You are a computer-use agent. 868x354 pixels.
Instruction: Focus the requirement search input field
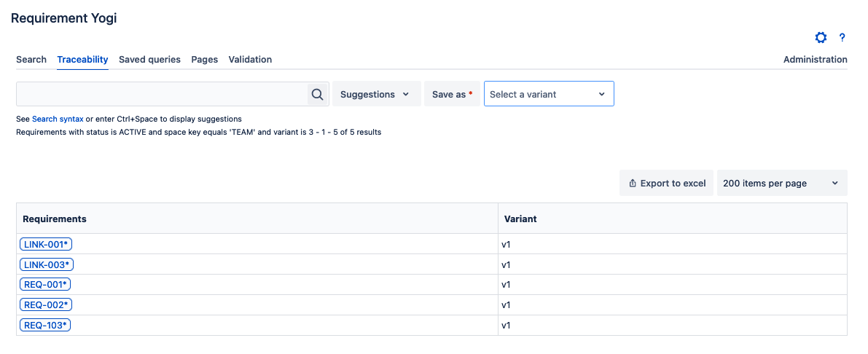162,94
